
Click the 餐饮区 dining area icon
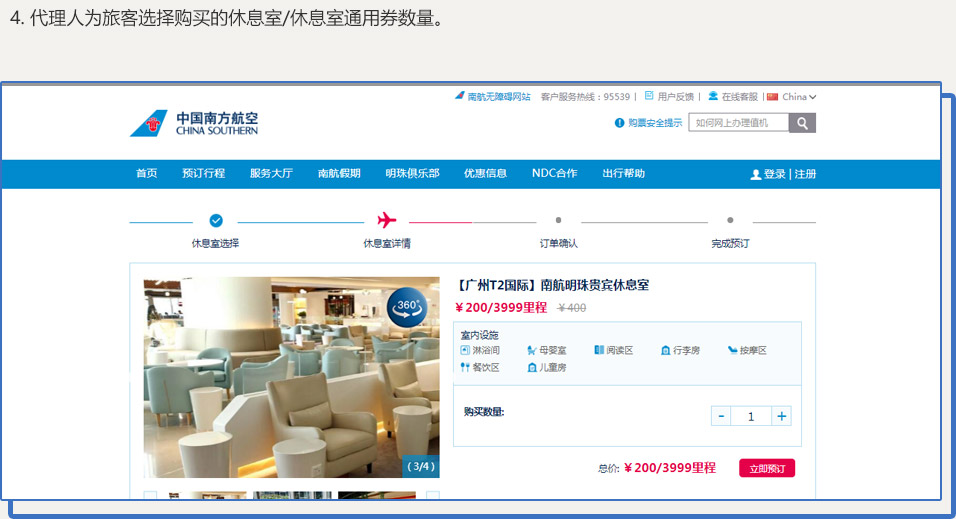[x=465, y=368]
